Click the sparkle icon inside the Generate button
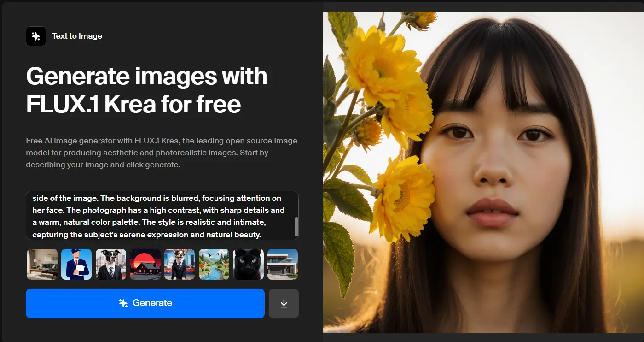 click(x=124, y=303)
